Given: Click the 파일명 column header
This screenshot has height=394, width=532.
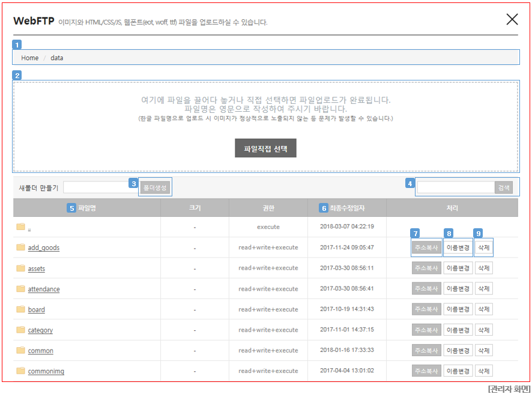Looking at the screenshot, I should [x=87, y=208].
